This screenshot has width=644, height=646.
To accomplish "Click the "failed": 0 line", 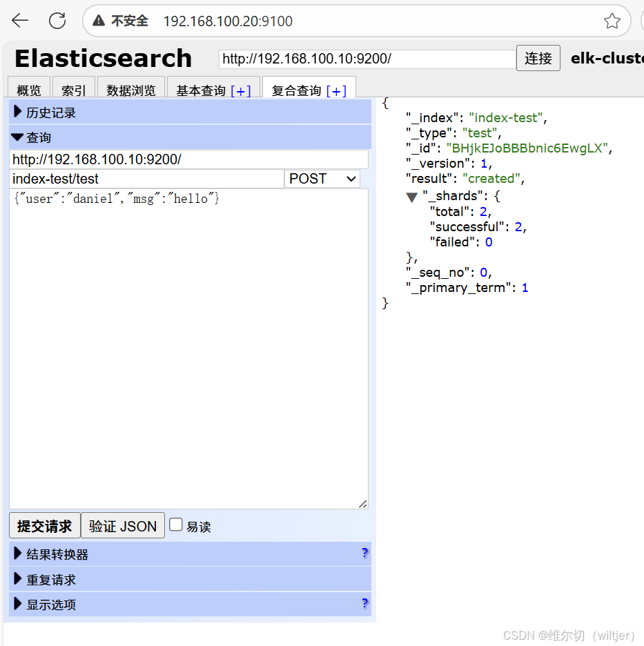I will [461, 242].
